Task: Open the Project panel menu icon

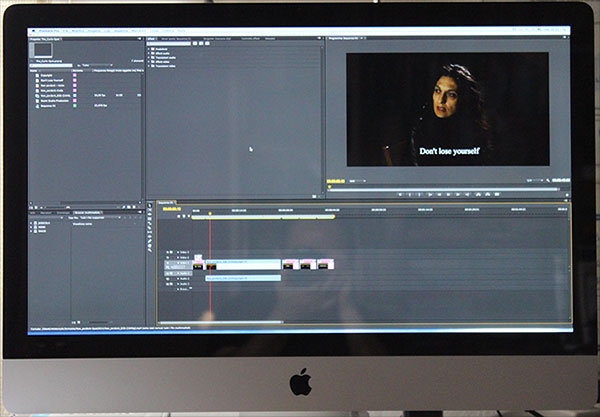Action: (140, 39)
